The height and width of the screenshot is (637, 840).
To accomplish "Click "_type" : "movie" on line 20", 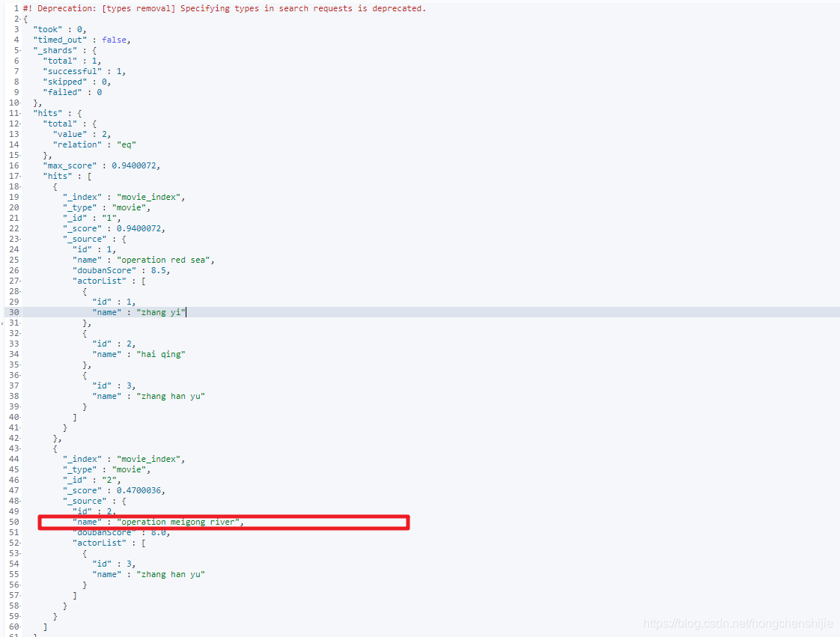I will click(106, 207).
